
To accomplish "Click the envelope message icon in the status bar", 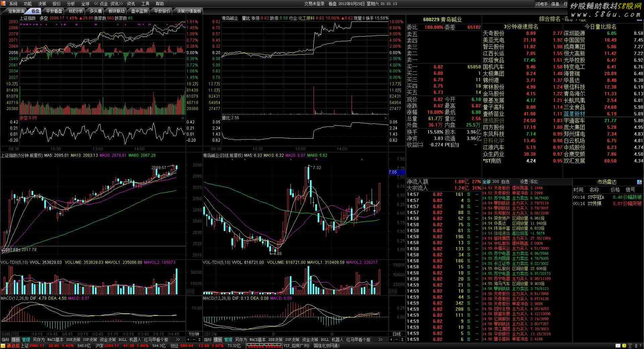I will 618,346.
